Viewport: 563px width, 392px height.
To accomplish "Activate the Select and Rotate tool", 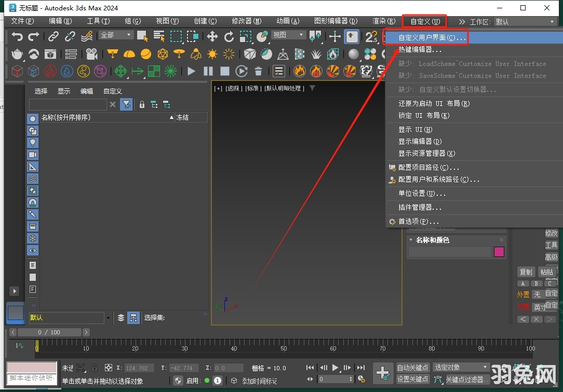I will coord(229,36).
